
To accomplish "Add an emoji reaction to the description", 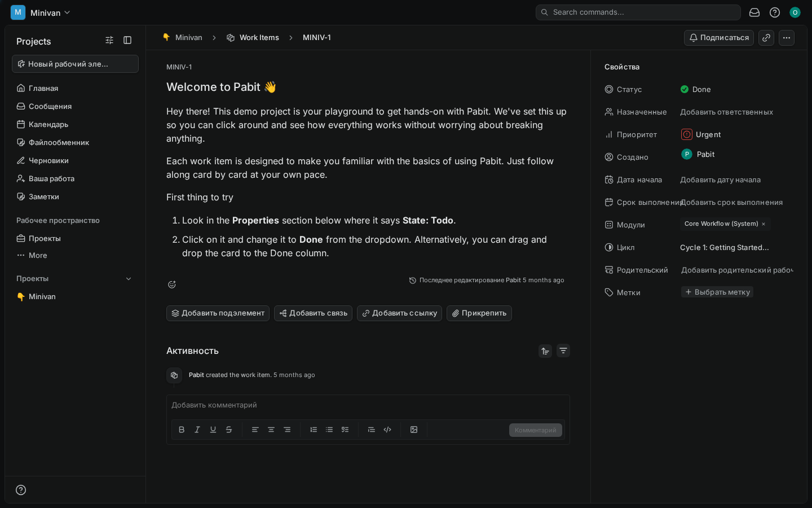I will click(172, 284).
